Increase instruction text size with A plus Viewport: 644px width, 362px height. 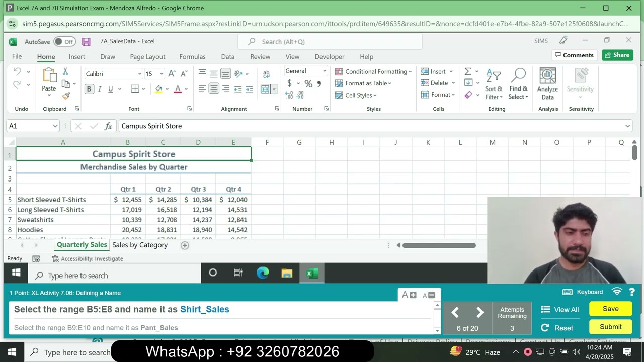[409, 295]
